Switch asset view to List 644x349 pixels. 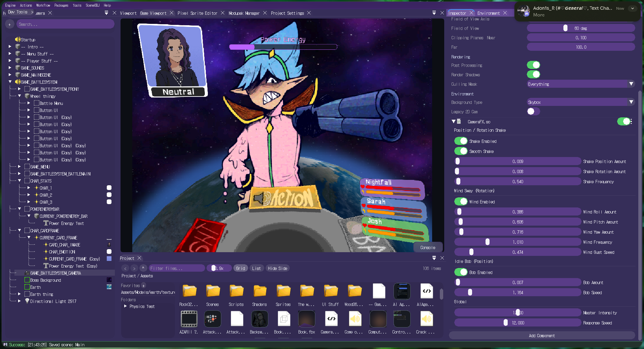tap(257, 268)
